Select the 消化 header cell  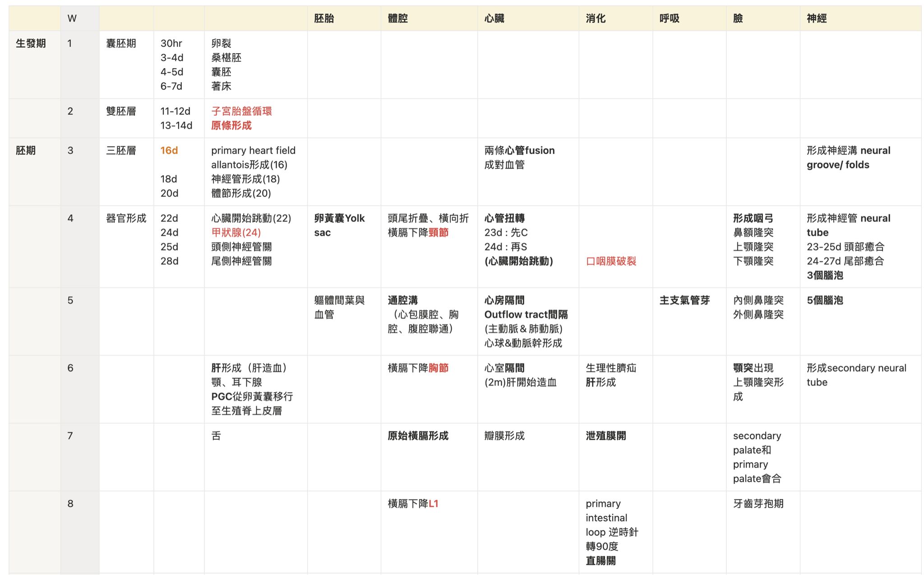(595, 19)
